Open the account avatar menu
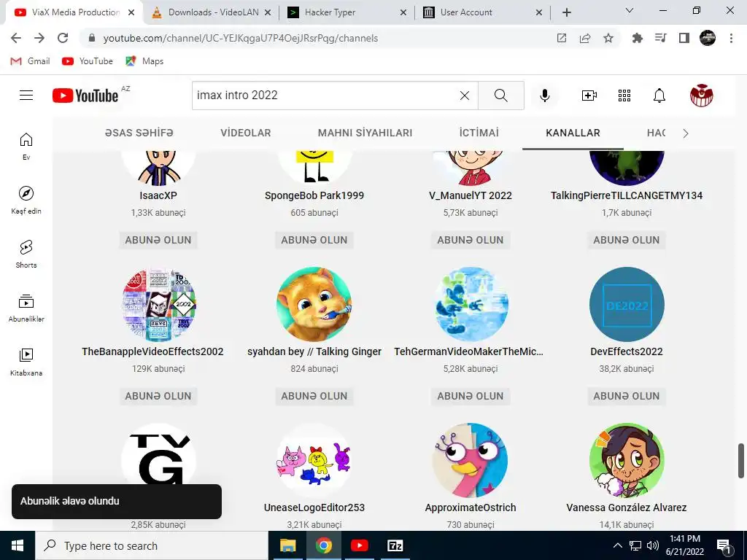 [701, 96]
